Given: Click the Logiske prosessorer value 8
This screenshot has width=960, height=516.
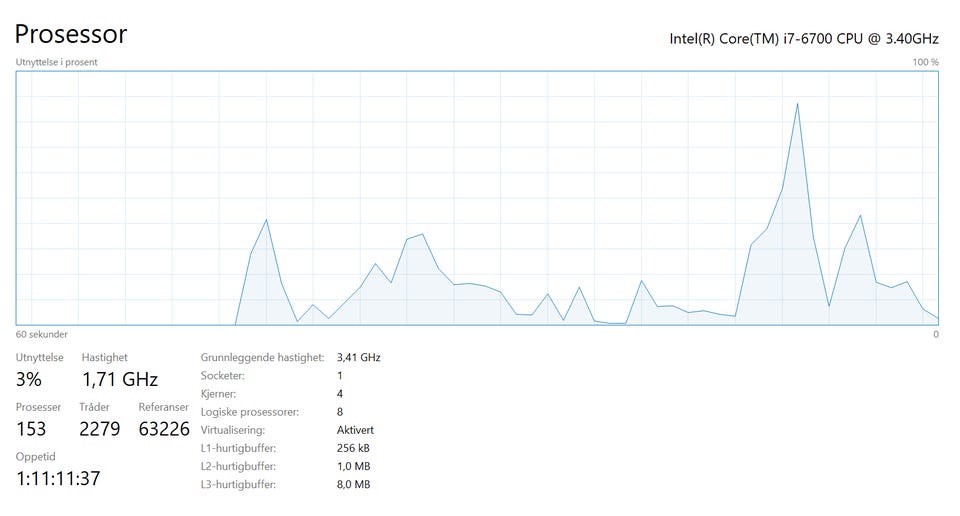Looking at the screenshot, I should (340, 412).
